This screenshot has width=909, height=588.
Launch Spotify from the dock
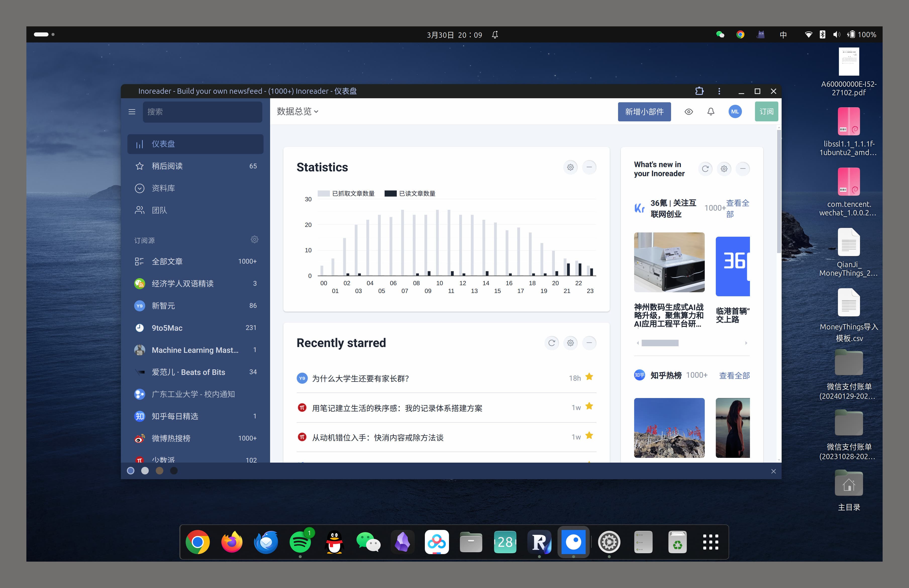pos(300,542)
